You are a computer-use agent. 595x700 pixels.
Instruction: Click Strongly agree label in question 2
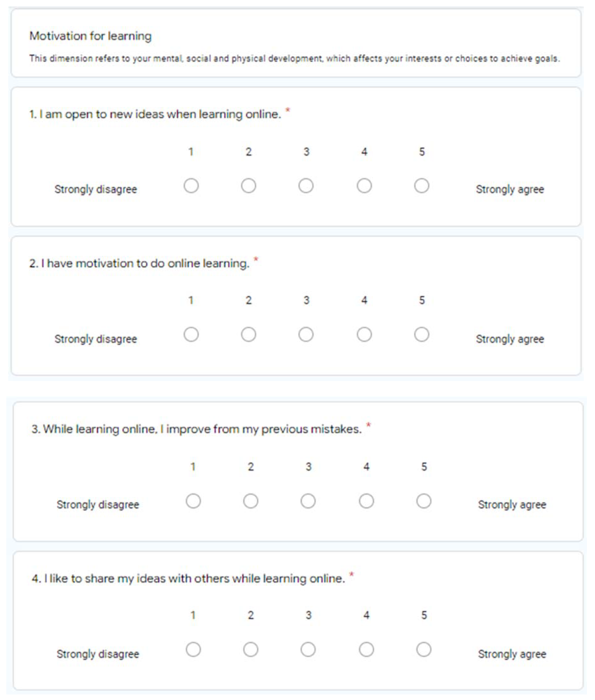click(x=510, y=339)
